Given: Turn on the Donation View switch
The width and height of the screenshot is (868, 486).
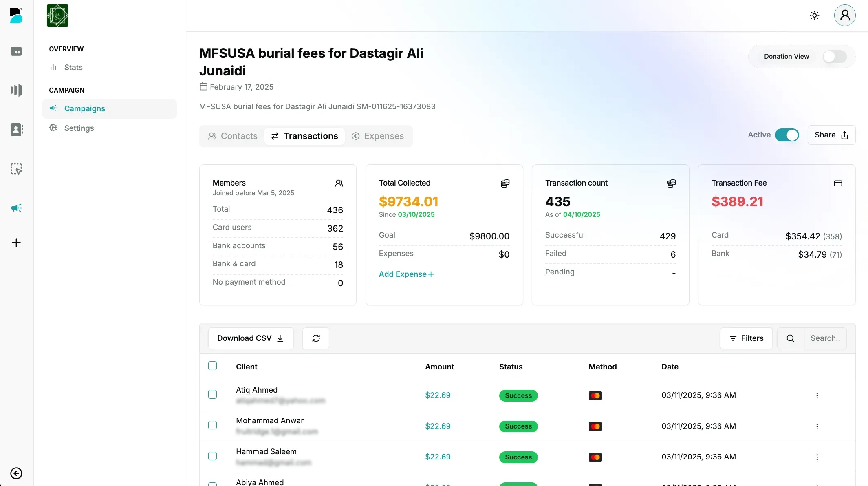Looking at the screenshot, I should coord(834,56).
